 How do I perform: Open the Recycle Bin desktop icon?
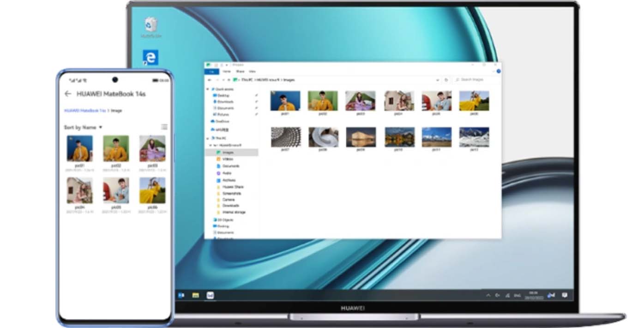tap(151, 26)
